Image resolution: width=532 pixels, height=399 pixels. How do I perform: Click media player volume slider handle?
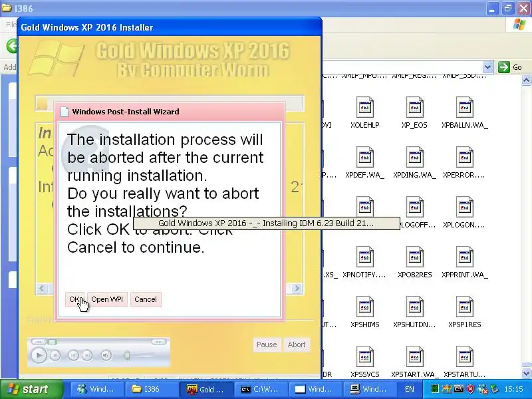[127, 355]
